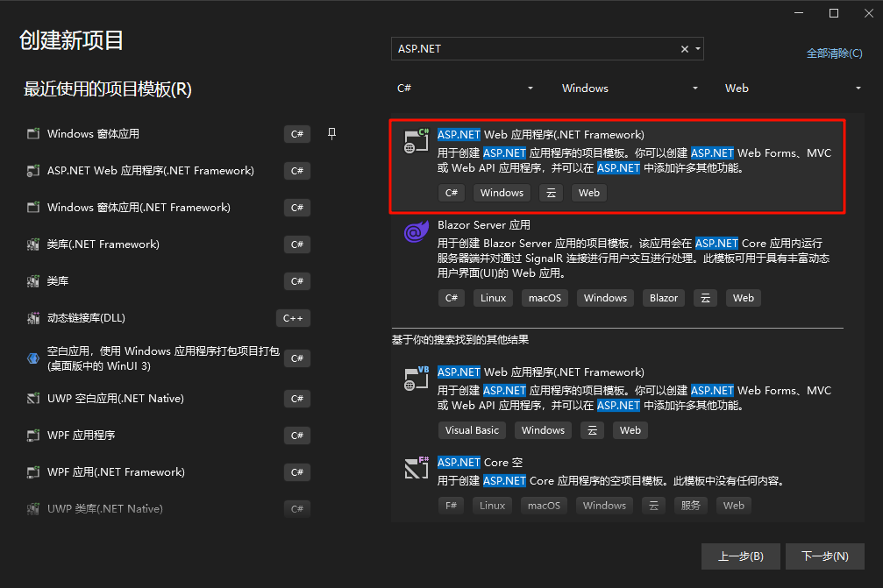Open the Windows platform filter dropdown
Image resolution: width=883 pixels, height=588 pixels.
(x=630, y=89)
